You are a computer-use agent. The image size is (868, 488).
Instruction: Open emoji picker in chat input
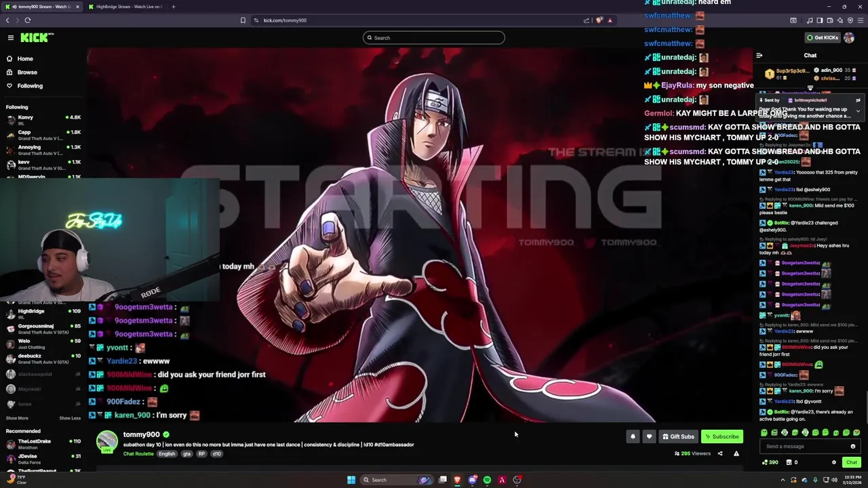point(852,447)
